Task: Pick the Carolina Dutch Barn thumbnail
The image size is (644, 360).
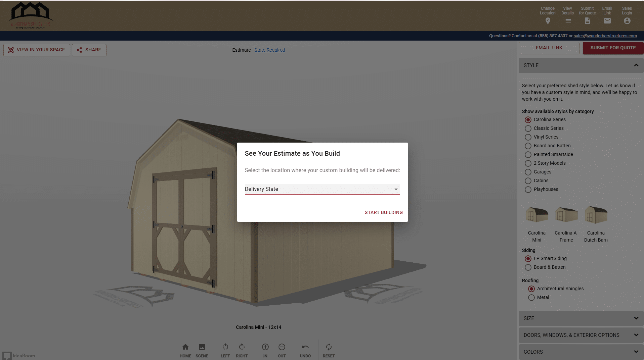Action: (596, 215)
